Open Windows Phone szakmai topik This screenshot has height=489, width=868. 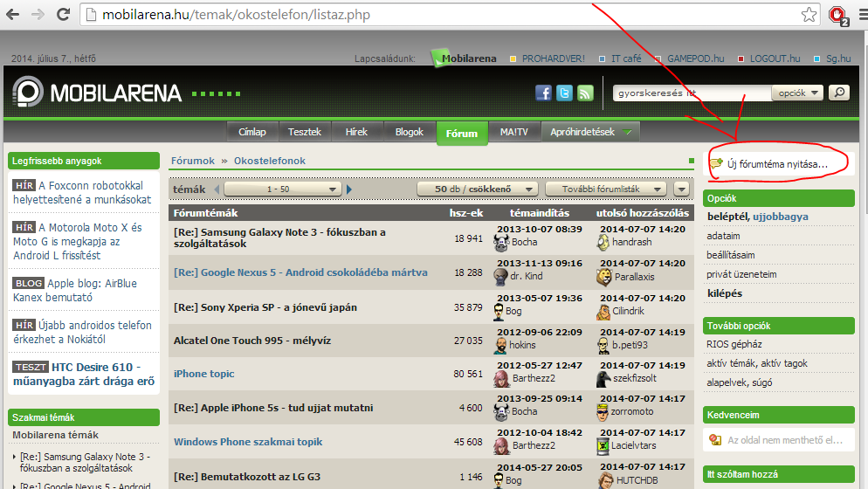click(248, 442)
